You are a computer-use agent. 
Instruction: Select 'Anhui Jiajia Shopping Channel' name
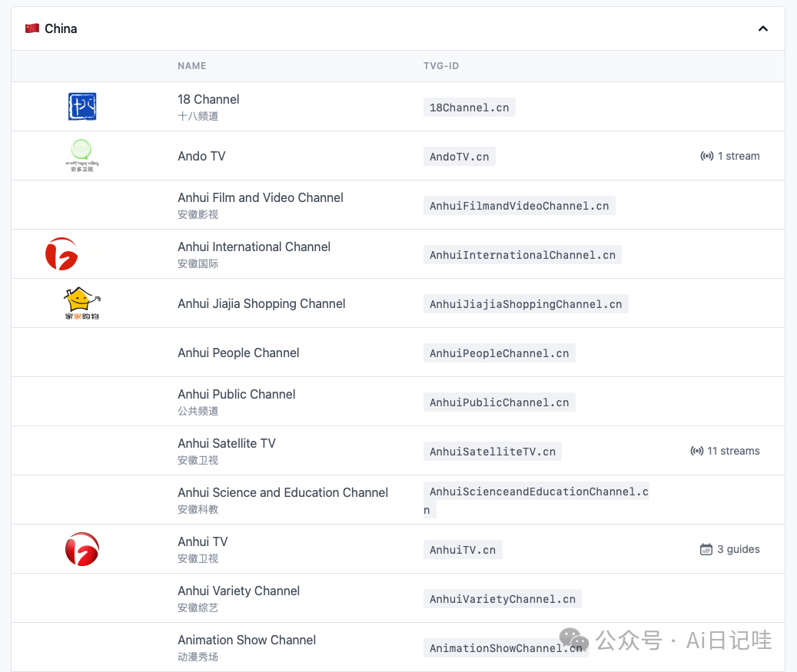pyautogui.click(x=261, y=304)
